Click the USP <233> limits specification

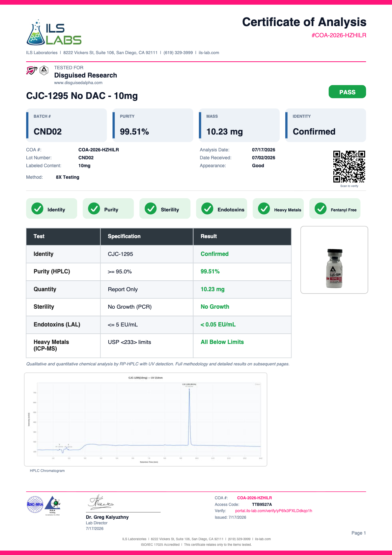point(129,342)
